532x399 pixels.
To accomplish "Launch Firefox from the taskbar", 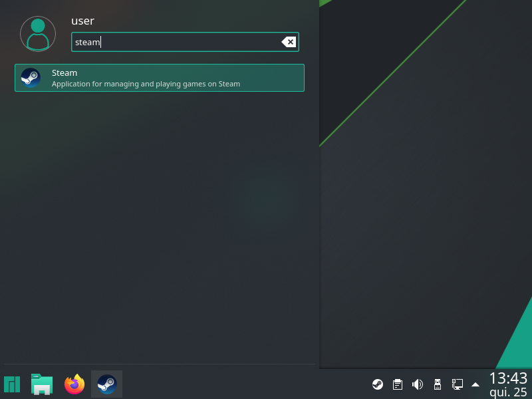I will tap(74, 384).
